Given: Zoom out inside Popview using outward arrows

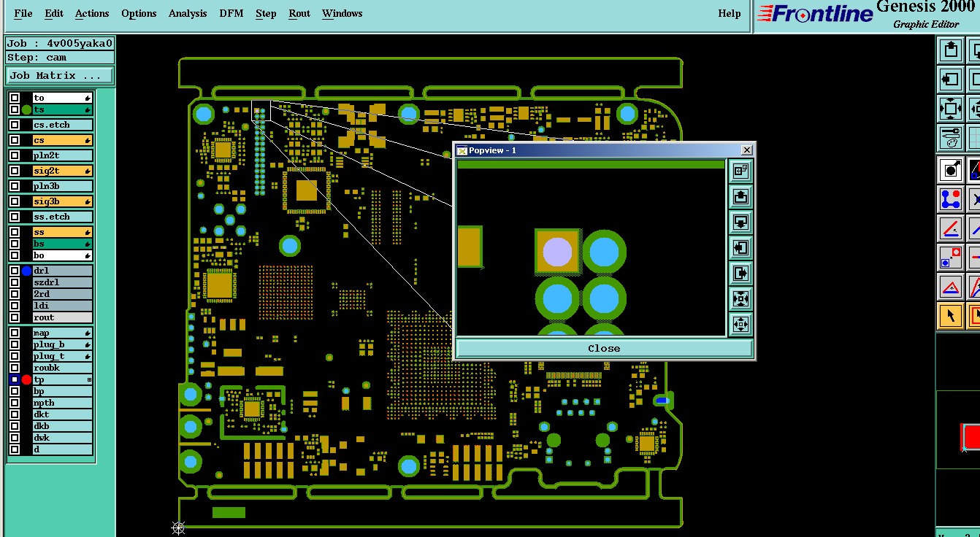Looking at the screenshot, I should click(x=740, y=324).
